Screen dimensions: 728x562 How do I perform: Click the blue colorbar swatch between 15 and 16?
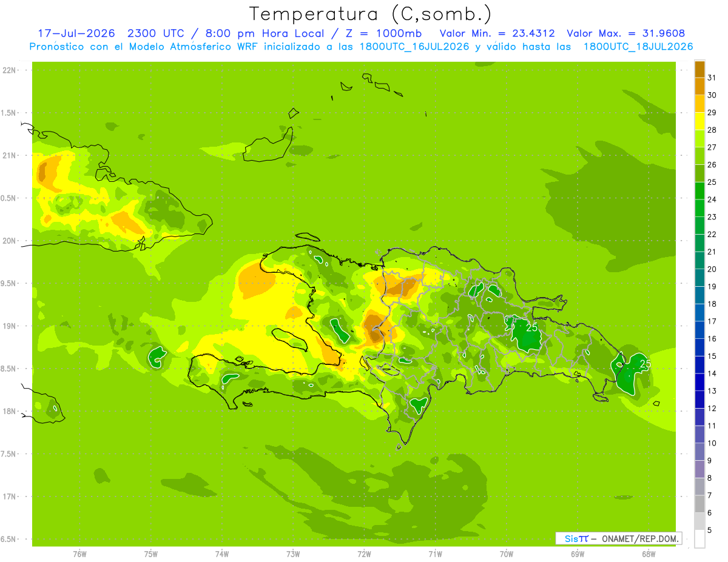pyautogui.click(x=699, y=347)
